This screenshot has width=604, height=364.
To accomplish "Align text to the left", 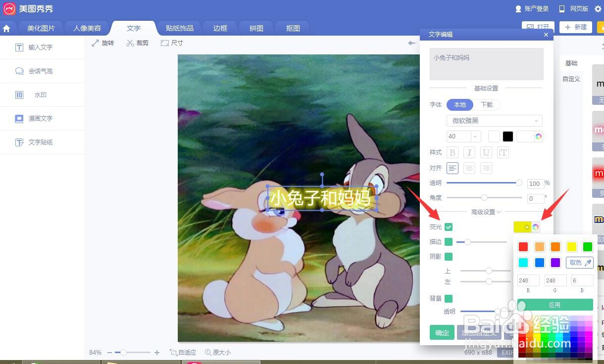I will 453,168.
